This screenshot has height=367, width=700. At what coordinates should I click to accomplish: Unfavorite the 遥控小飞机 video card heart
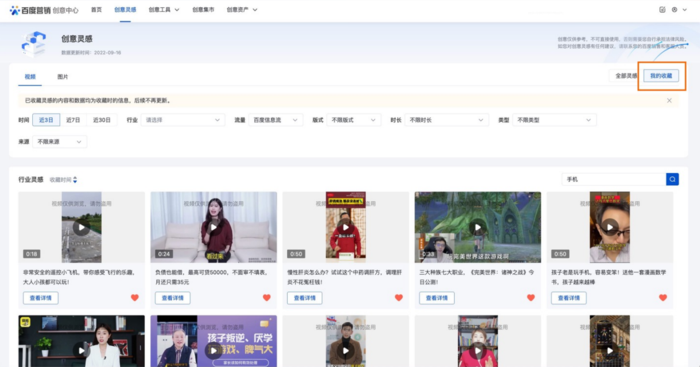[134, 298]
